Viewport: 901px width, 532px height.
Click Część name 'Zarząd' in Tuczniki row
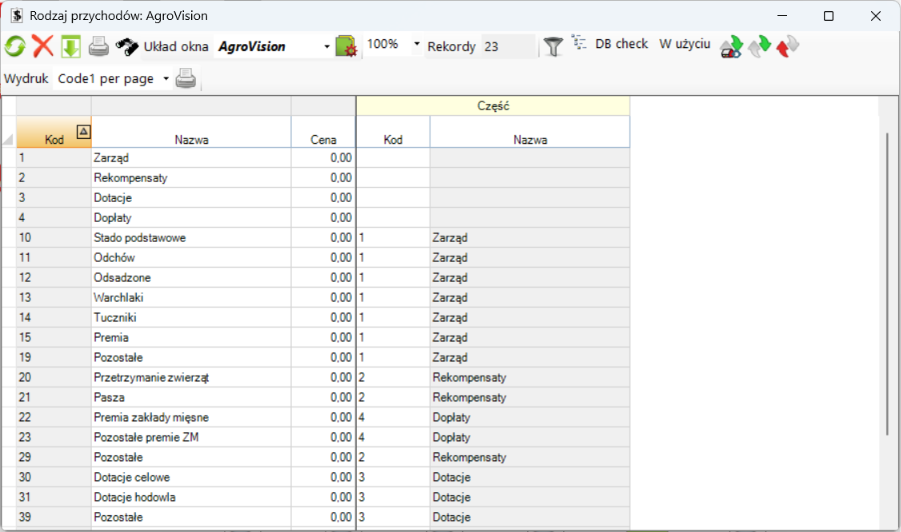point(530,317)
